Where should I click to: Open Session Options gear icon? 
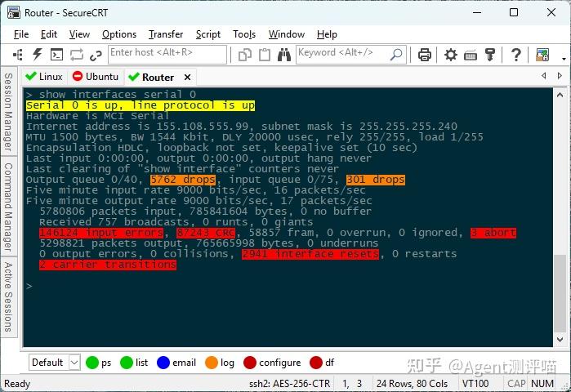click(450, 55)
